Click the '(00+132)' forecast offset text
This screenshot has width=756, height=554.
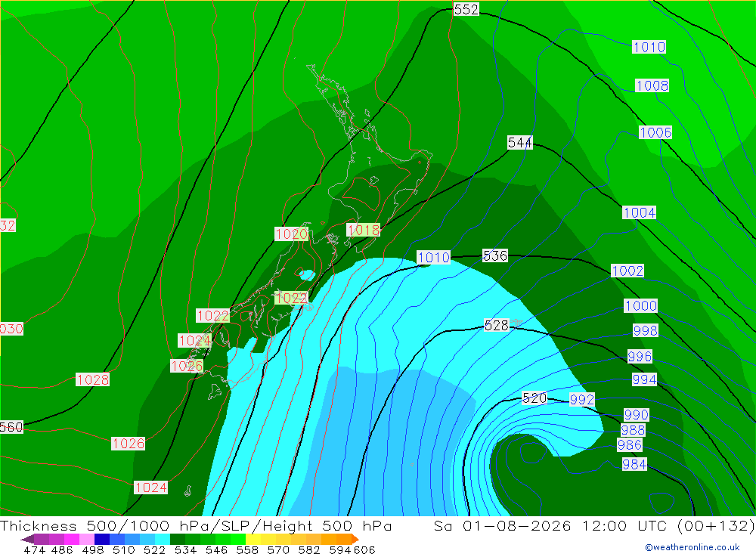[x=716, y=526]
